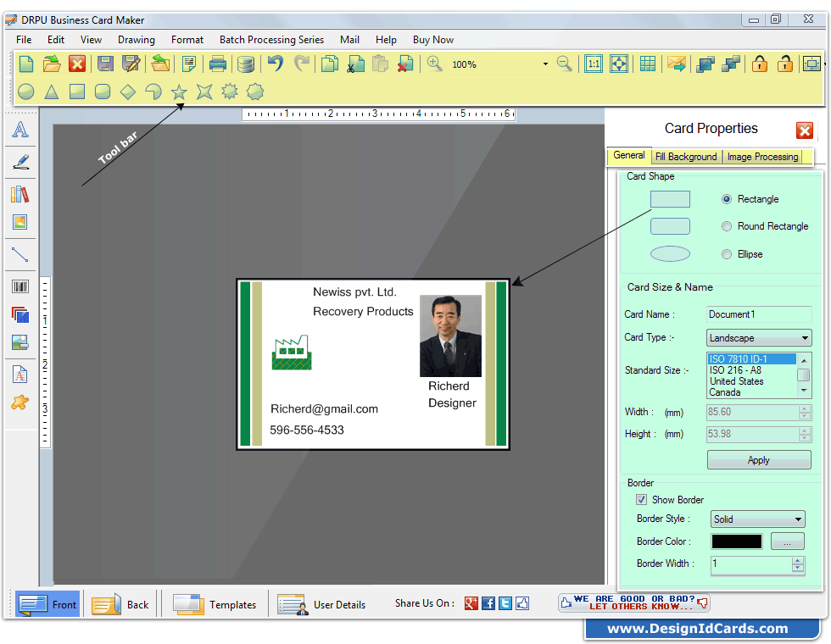Select the Ellipse card shape option

pos(727,254)
